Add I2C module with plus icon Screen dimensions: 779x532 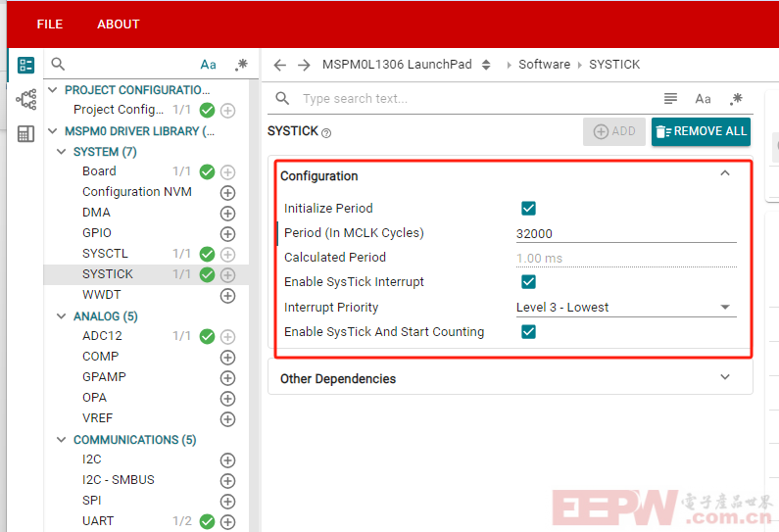click(227, 460)
